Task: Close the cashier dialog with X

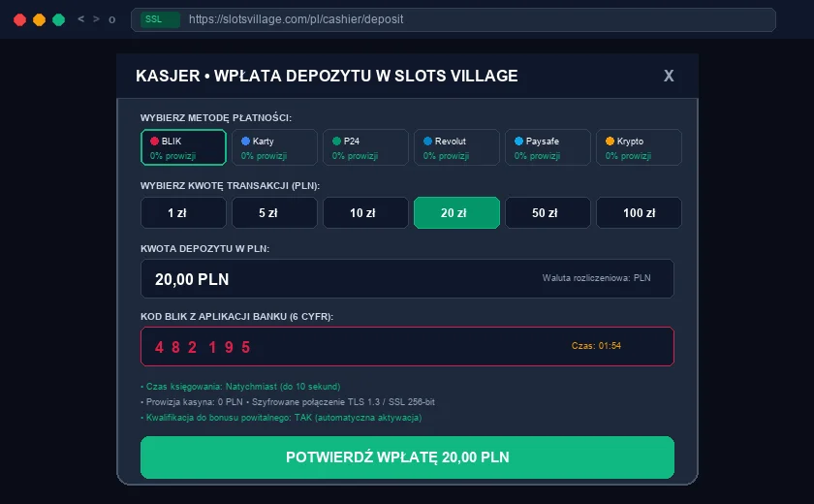Action: point(669,76)
